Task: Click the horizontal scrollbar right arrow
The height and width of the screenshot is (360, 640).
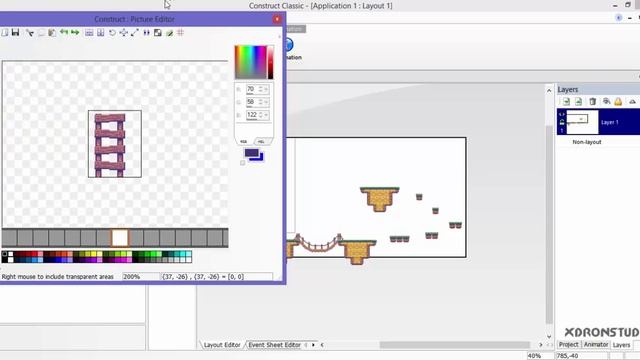Action: click(x=541, y=345)
